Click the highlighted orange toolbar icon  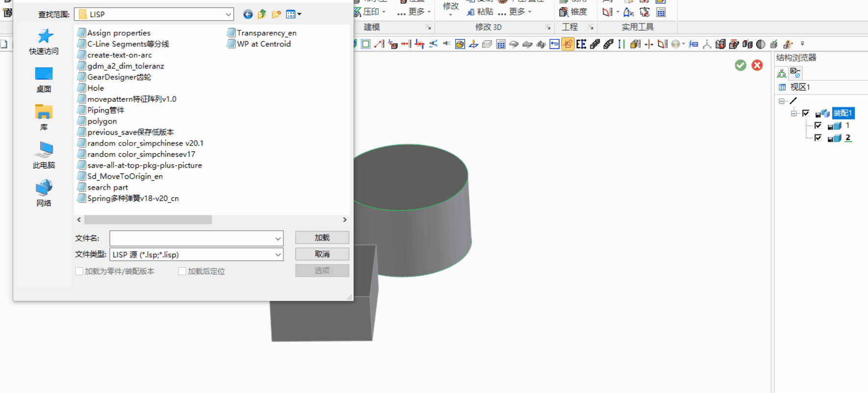[x=568, y=44]
